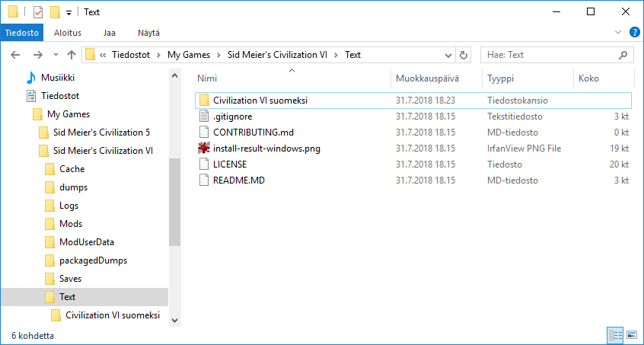The width and height of the screenshot is (644, 345).
Task: Select Sid Meier's Civilization VI tree folder
Action: [x=103, y=151]
